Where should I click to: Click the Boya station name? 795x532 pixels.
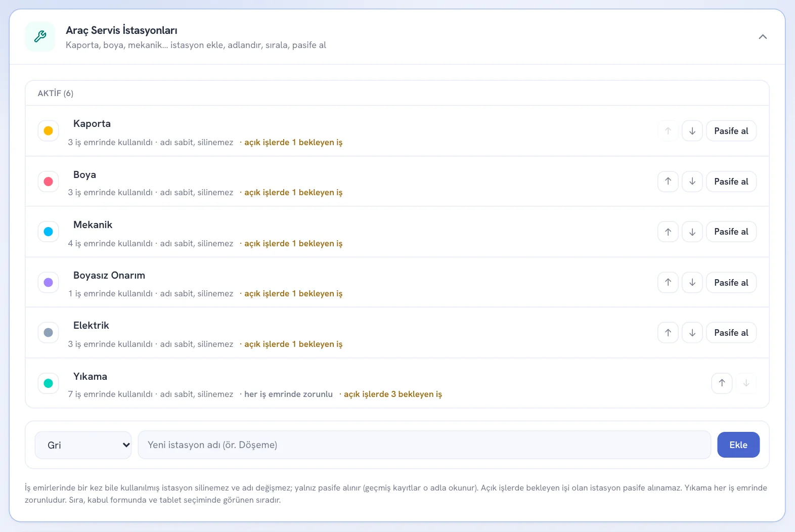pos(84,175)
